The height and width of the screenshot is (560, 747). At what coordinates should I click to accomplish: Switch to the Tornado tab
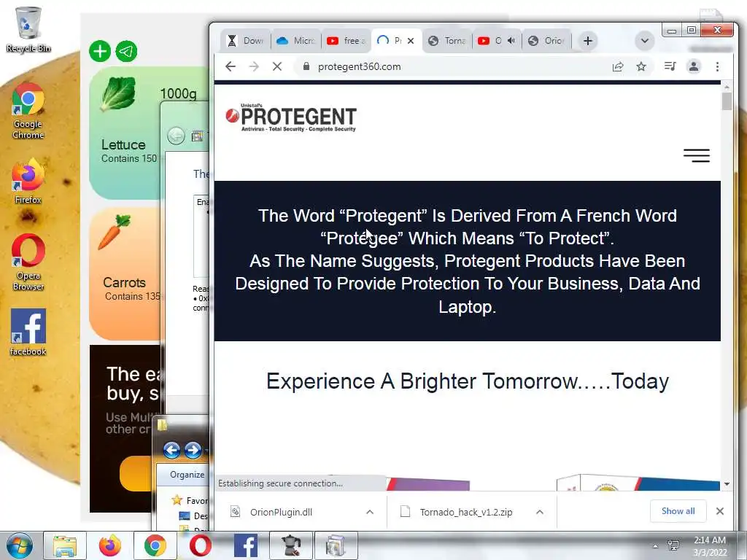[447, 41]
